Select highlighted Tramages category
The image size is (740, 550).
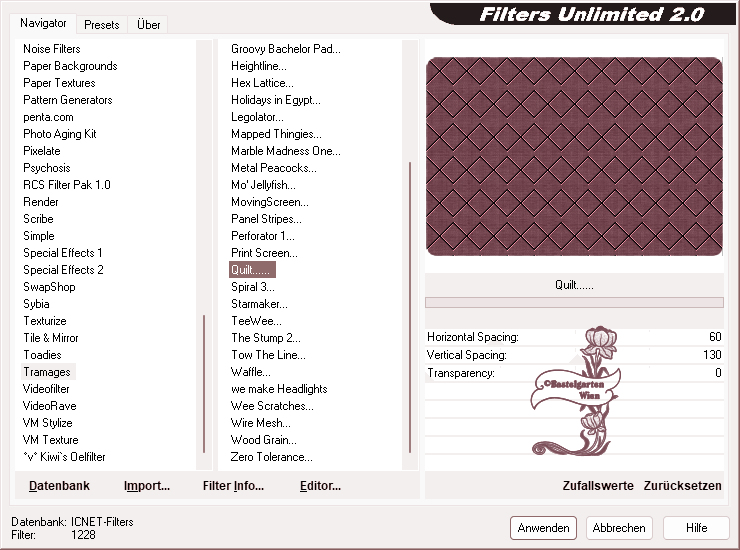point(47,372)
